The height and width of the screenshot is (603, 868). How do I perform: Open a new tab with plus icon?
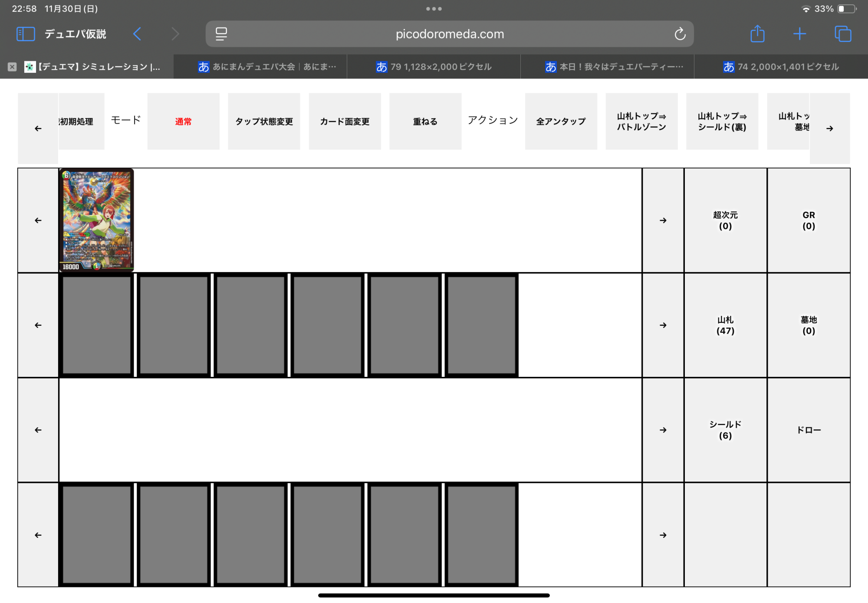point(799,34)
